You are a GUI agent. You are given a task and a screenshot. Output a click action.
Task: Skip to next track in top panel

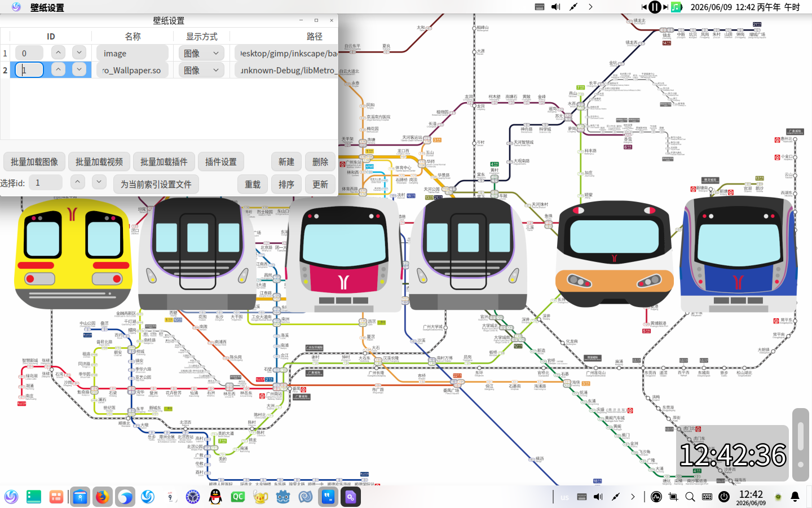coord(665,7)
